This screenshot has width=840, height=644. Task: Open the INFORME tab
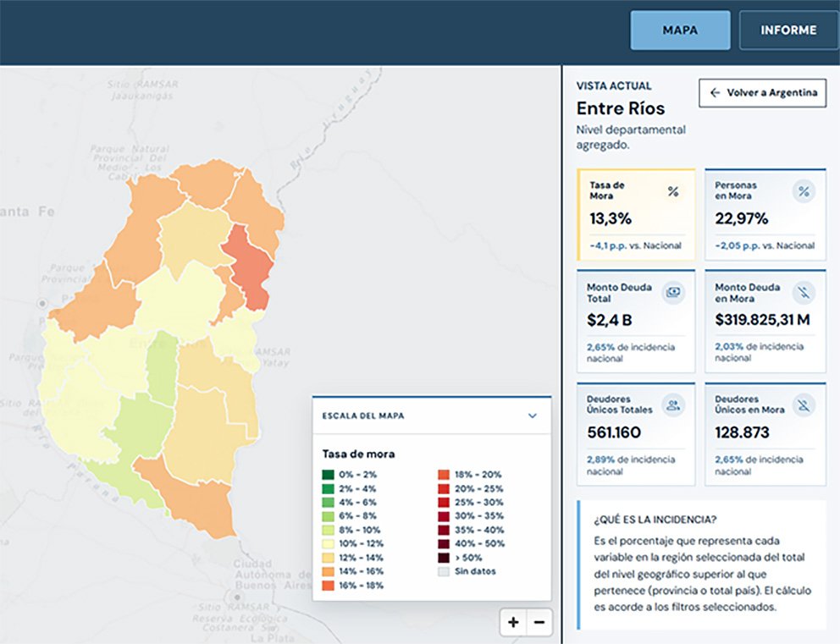pyautogui.click(x=788, y=30)
